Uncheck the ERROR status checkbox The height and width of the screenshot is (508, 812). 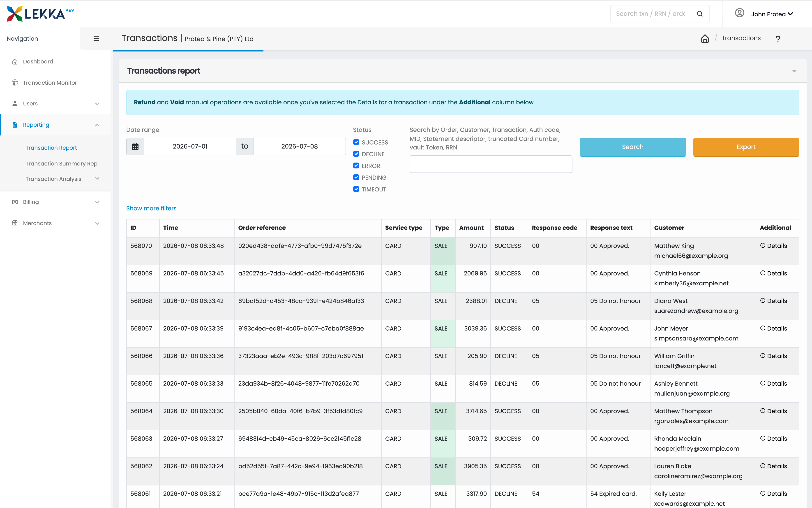(x=356, y=166)
